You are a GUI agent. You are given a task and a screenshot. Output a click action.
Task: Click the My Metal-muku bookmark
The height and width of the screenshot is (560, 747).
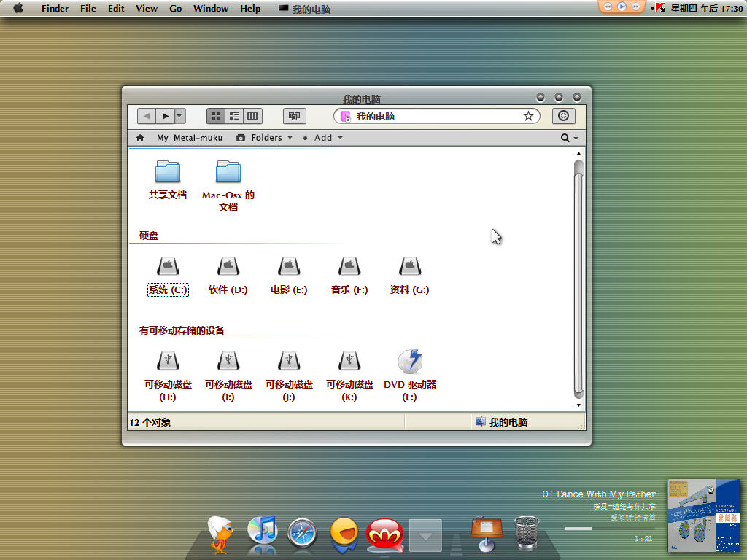tap(190, 138)
